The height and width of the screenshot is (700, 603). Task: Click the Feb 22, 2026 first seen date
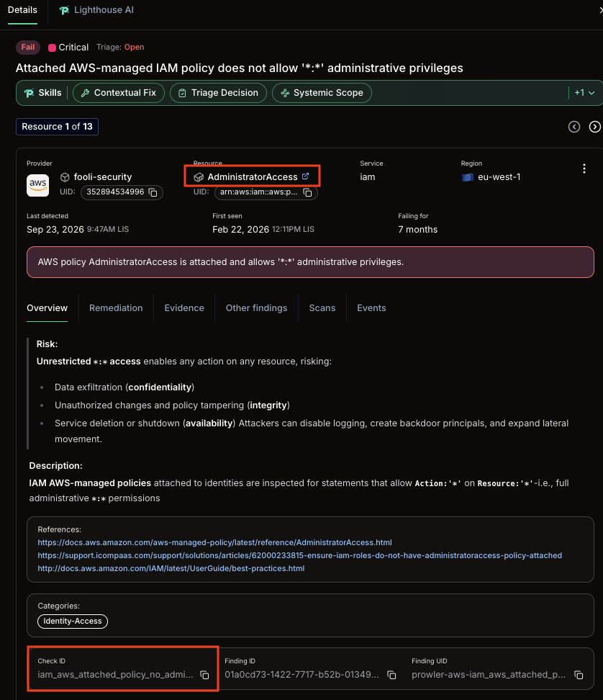coord(241,230)
